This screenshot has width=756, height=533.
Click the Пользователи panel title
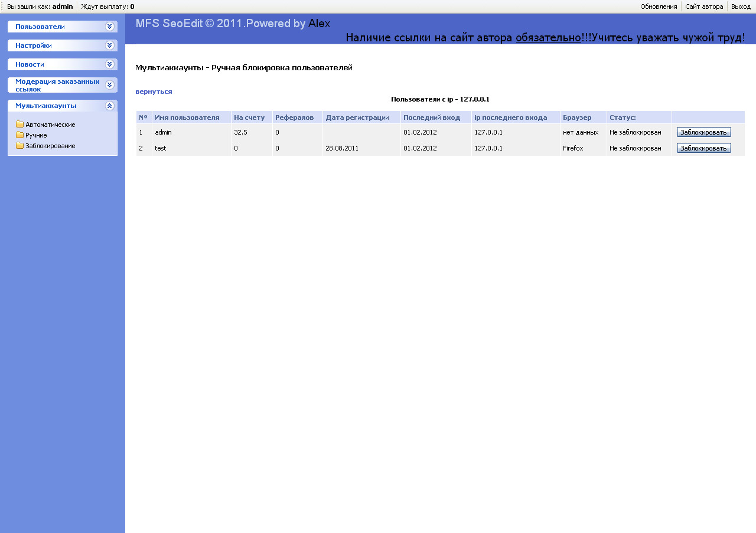pyautogui.click(x=40, y=27)
